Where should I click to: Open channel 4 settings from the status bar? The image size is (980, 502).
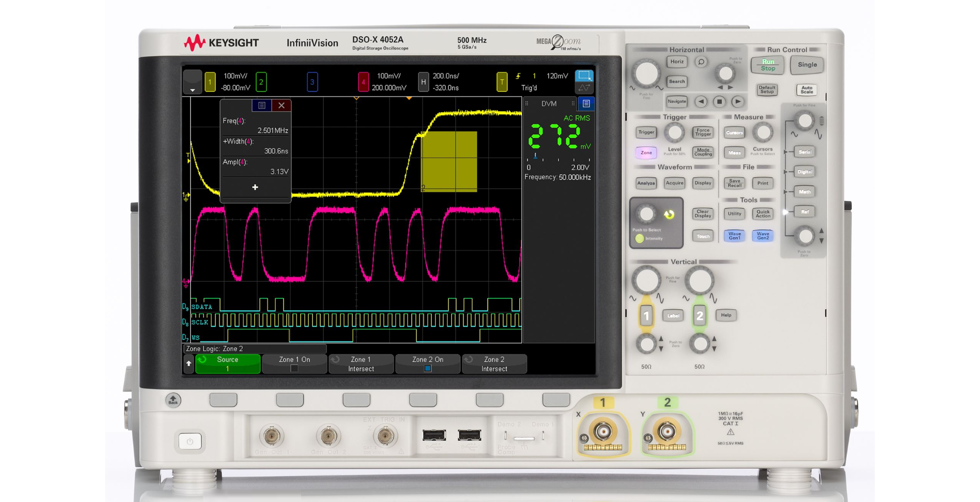[363, 81]
